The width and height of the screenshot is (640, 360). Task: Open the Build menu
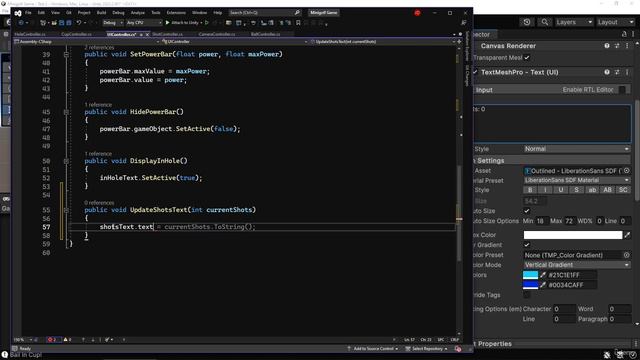pyautogui.click(x=101, y=13)
